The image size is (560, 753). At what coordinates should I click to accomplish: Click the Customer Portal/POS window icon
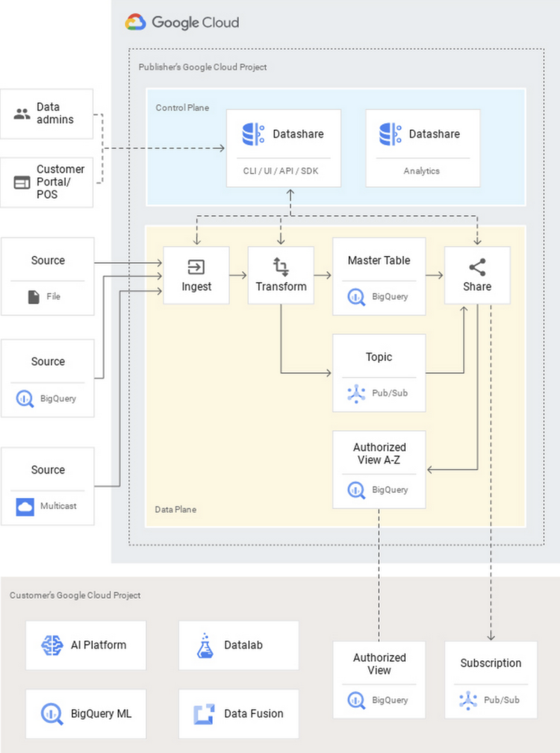click(22, 182)
